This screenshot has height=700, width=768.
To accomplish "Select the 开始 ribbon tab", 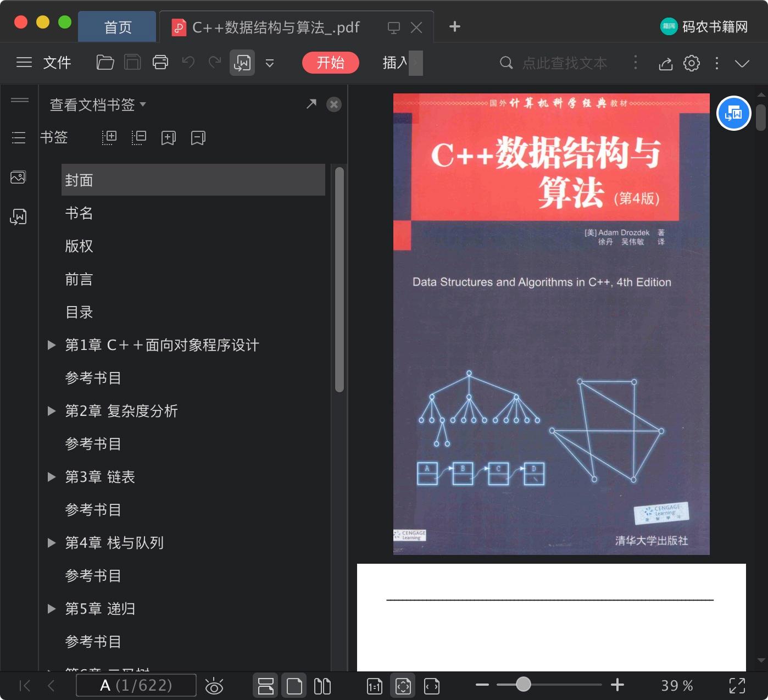I will [331, 63].
